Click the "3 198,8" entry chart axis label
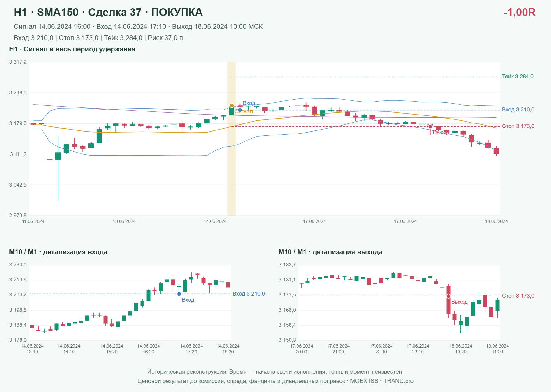Image resolution: width=551 pixels, height=392 pixels. pos(18,310)
